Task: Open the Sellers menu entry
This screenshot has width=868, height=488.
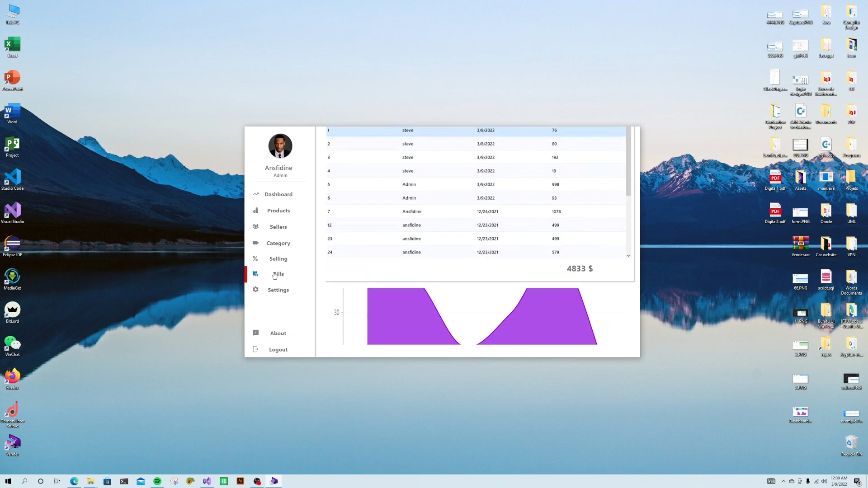Action: pos(278,226)
